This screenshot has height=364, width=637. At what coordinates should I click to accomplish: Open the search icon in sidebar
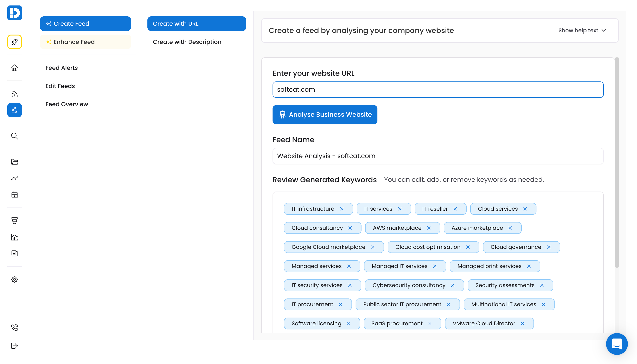pyautogui.click(x=15, y=136)
